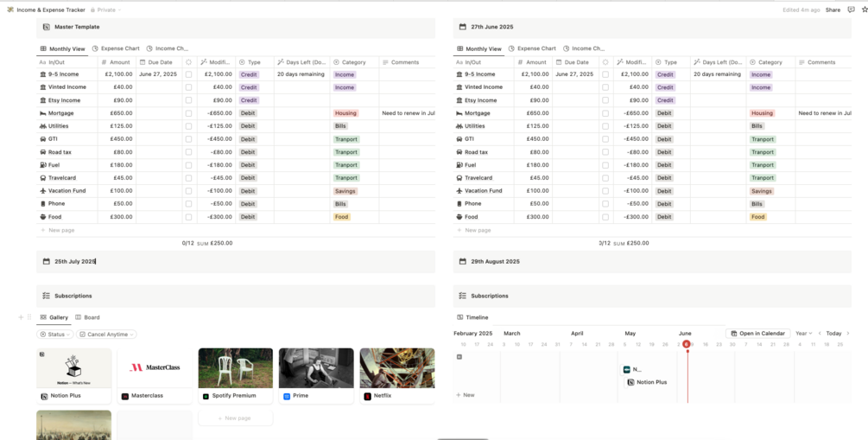
Task: Click bus icon of Travelcard in 27th June table
Action: [x=459, y=178]
